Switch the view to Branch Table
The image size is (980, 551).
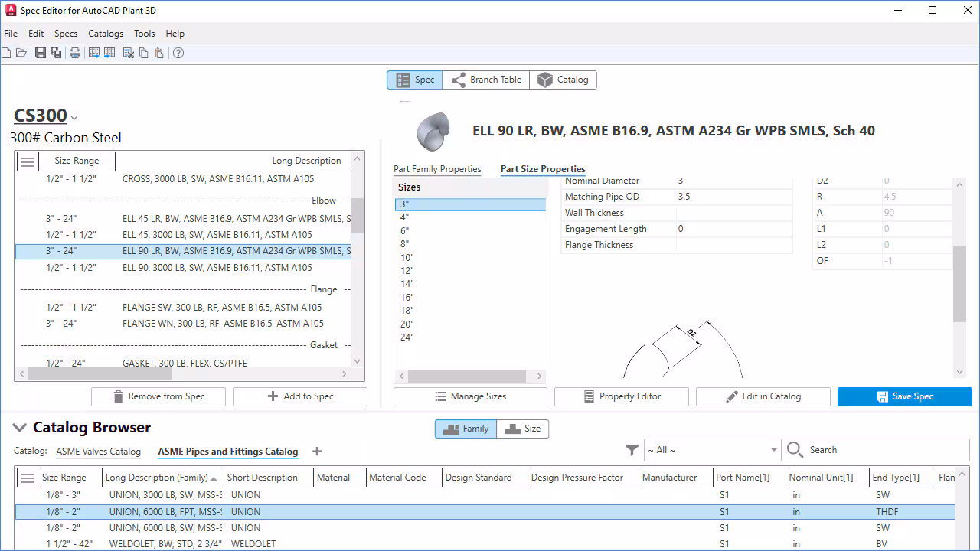pos(485,80)
